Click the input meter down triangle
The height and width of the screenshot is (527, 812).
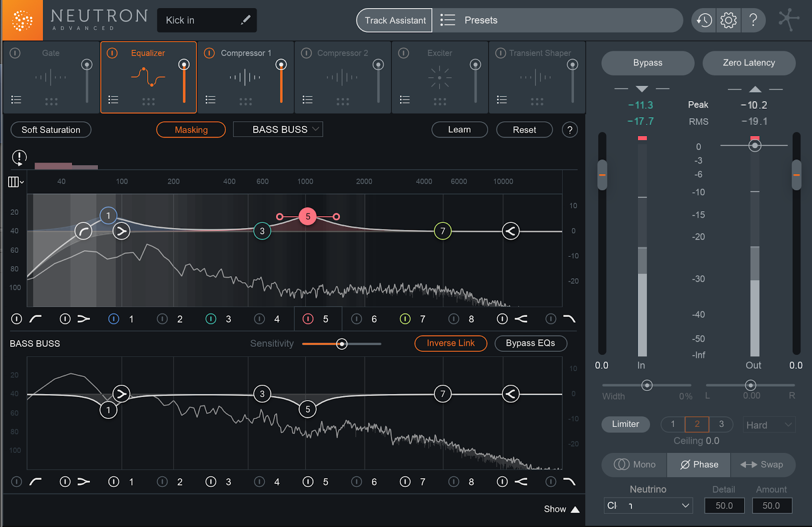[641, 89]
